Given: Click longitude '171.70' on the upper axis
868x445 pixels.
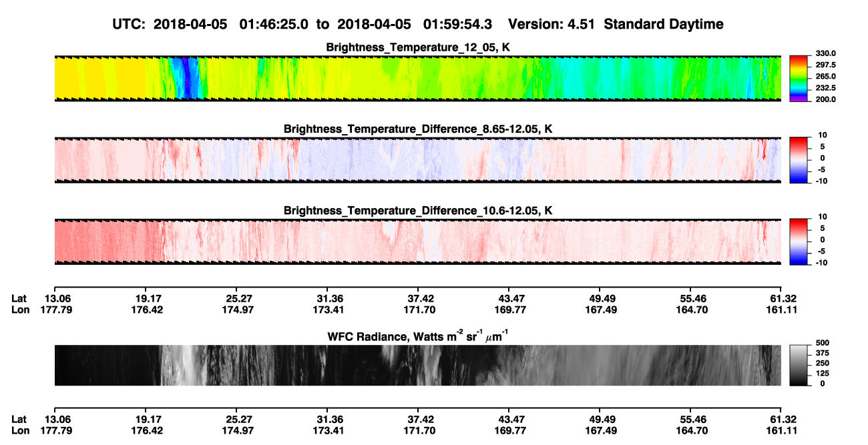Looking at the screenshot, I should [x=419, y=310].
